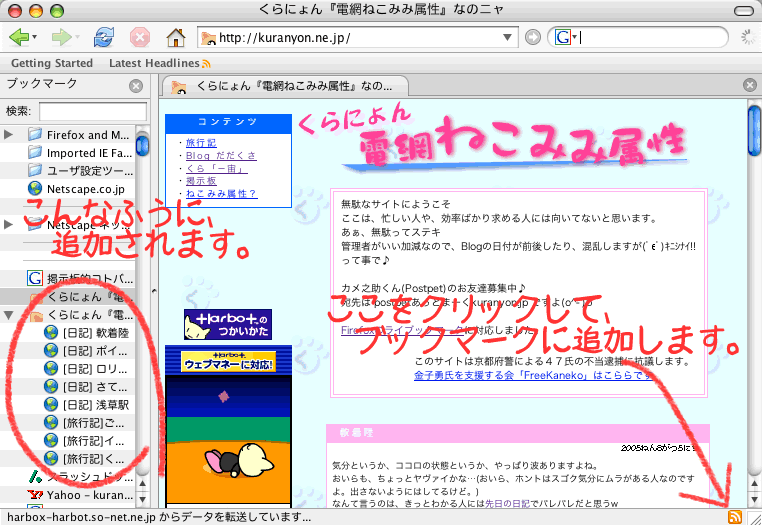Image resolution: width=762 pixels, height=525 pixels.
Task: Click the red Stop loading icon
Action: 140,38
